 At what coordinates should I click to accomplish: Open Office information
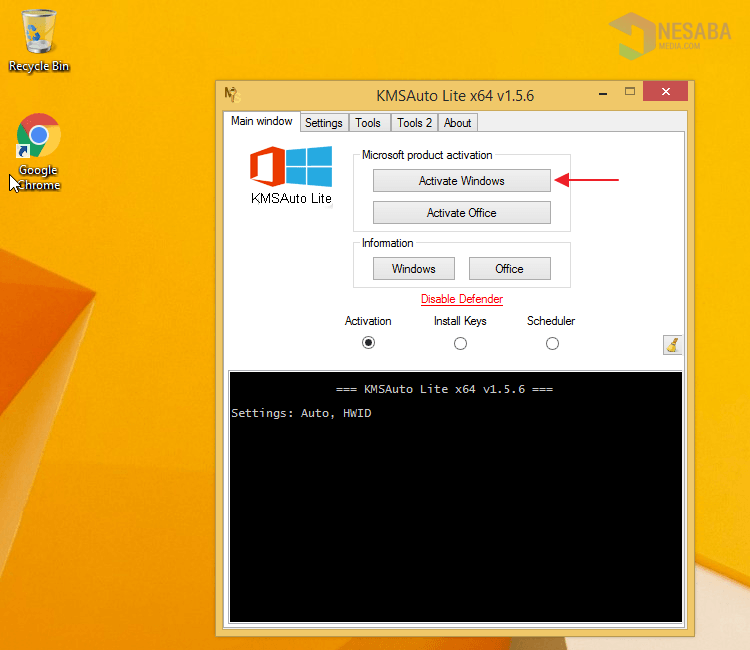[509, 269]
